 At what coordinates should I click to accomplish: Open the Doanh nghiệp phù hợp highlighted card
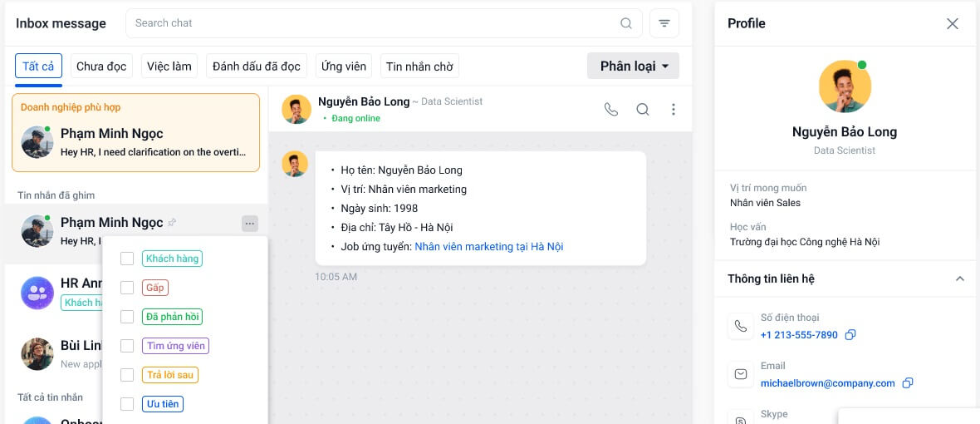[x=135, y=132]
